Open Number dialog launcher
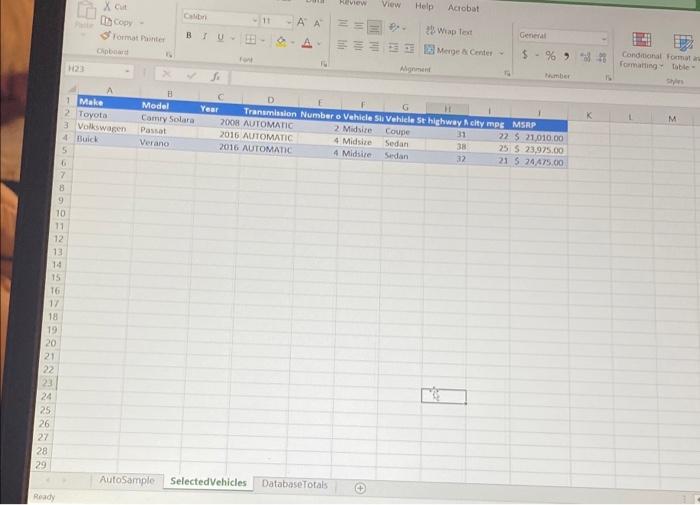This screenshot has height=505, width=700. 608,78
